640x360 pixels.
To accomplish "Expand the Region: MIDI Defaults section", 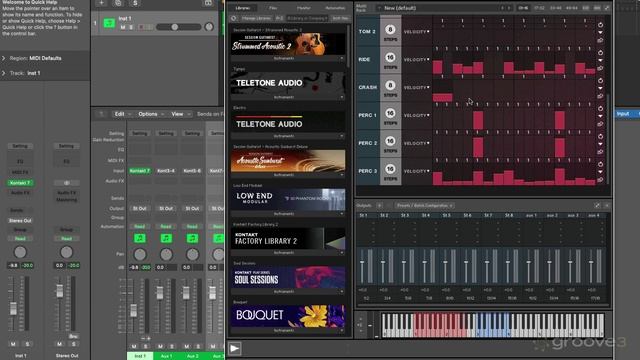I will (4, 58).
